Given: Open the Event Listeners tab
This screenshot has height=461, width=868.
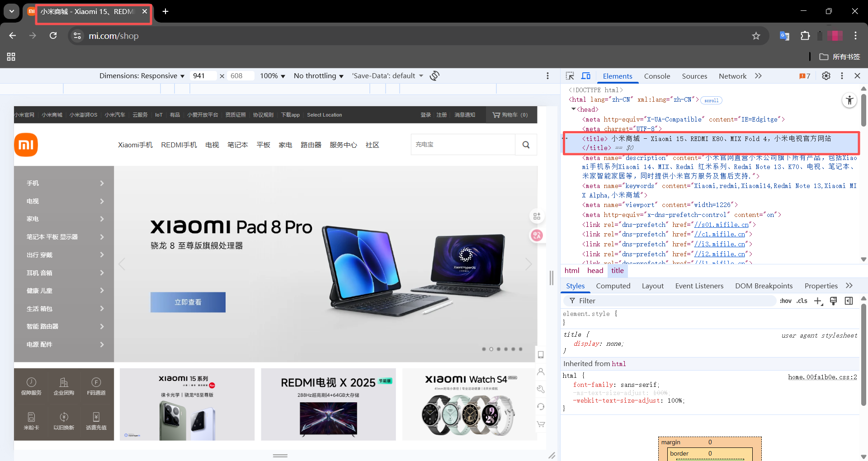Looking at the screenshot, I should (699, 286).
